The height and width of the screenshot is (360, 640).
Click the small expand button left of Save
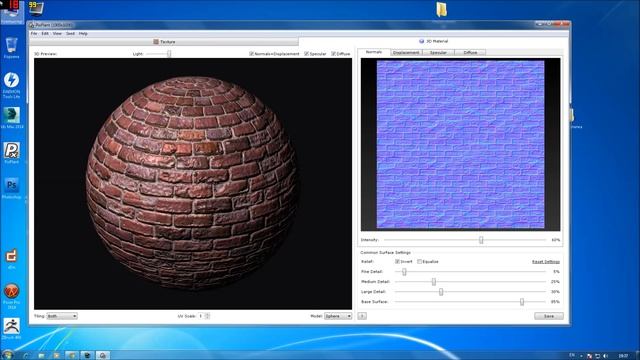[362, 316]
